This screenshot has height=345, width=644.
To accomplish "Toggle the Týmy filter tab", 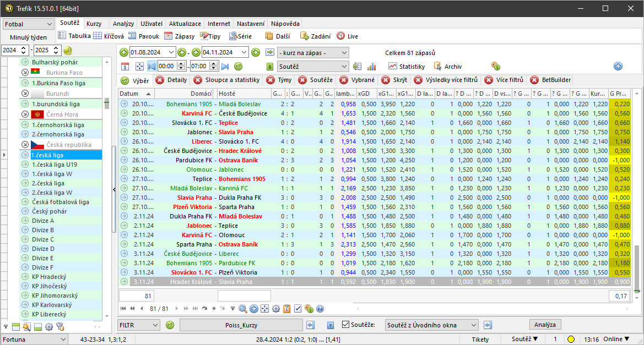I will (x=279, y=80).
